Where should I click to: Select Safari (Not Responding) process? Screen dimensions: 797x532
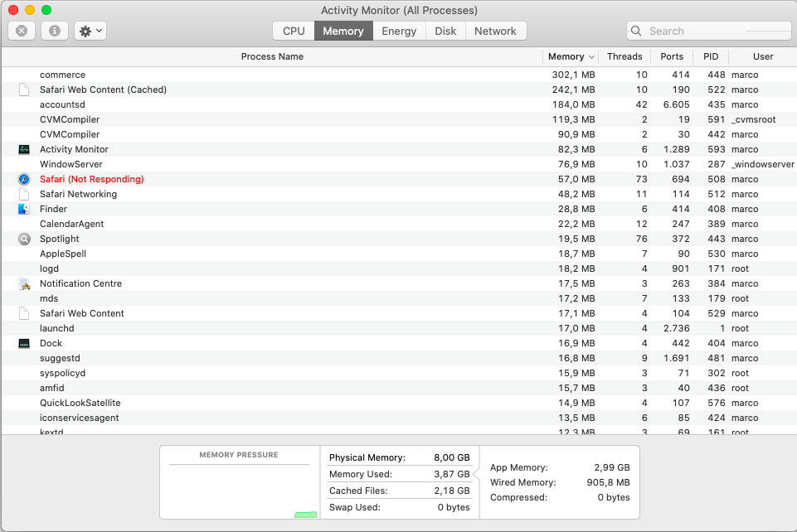pyautogui.click(x=398, y=179)
